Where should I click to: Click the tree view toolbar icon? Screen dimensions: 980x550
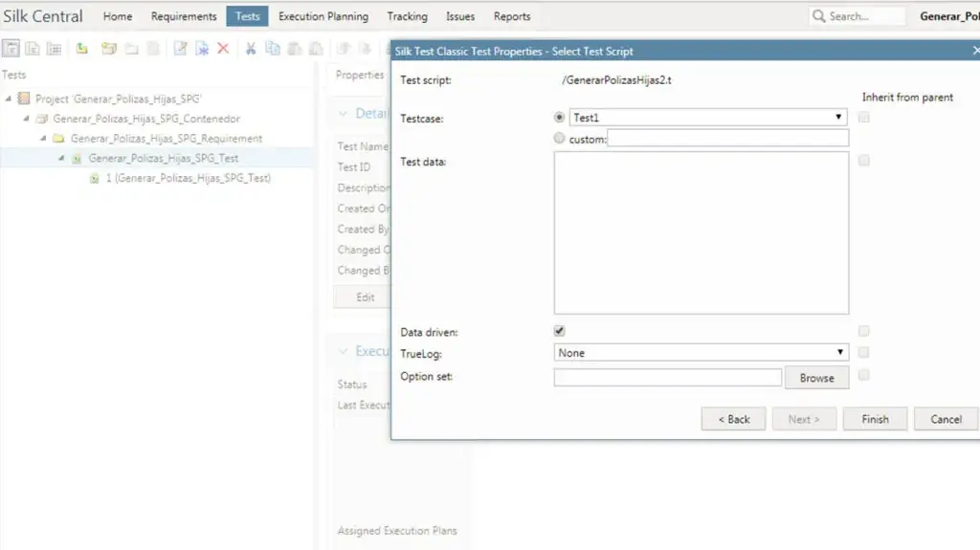pos(11,48)
